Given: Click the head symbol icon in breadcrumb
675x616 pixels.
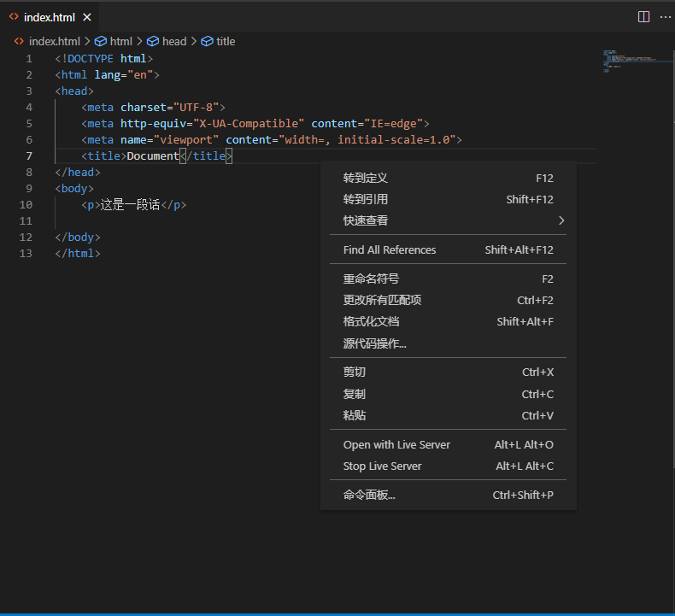Looking at the screenshot, I should coord(153,41).
